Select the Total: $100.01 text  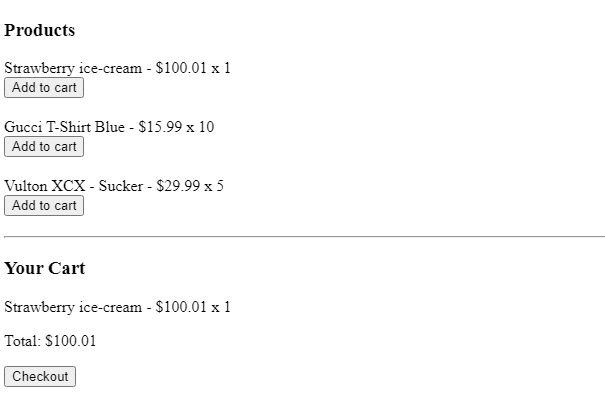tap(50, 341)
